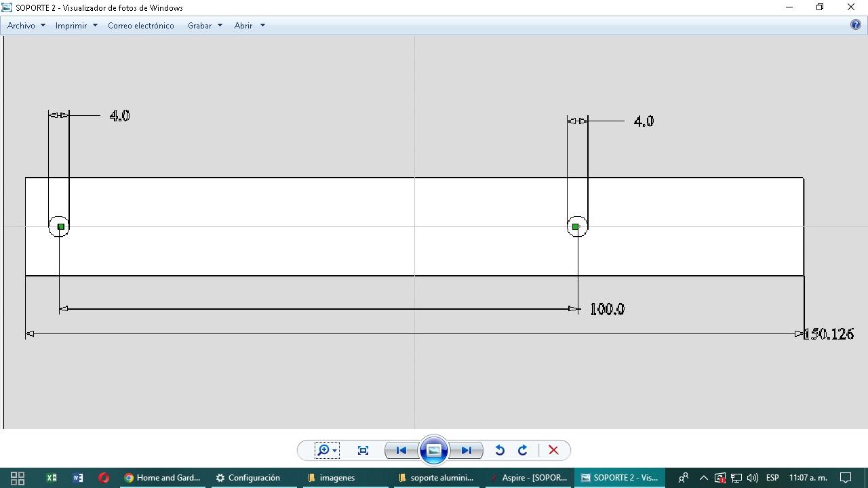Click the left hole green center marker

tap(60, 226)
